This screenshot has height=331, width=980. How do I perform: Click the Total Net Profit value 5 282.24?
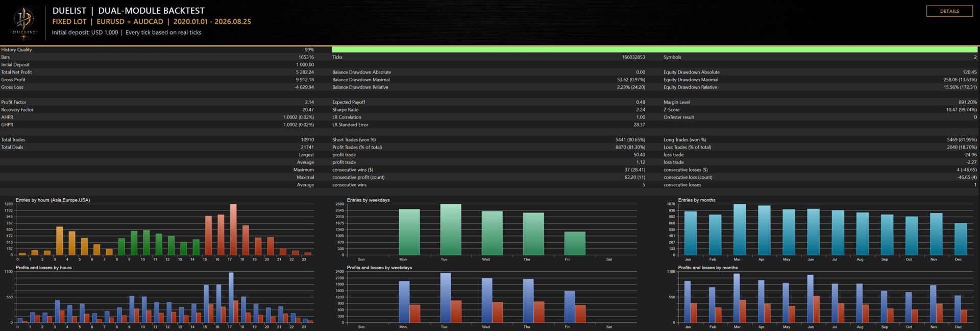pyautogui.click(x=305, y=72)
